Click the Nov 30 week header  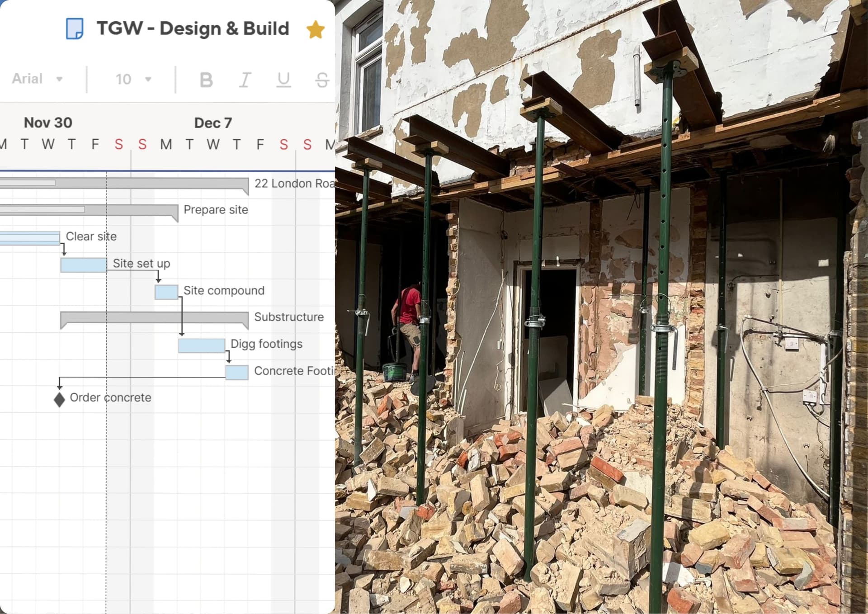pos(48,123)
